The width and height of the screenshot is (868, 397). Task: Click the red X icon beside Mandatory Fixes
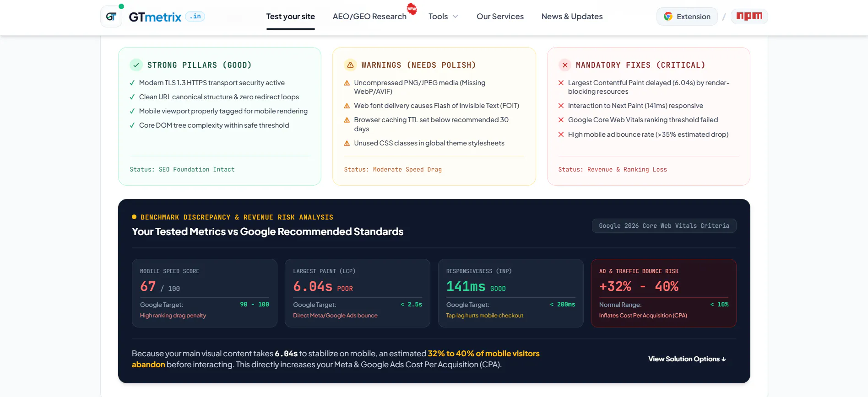565,65
